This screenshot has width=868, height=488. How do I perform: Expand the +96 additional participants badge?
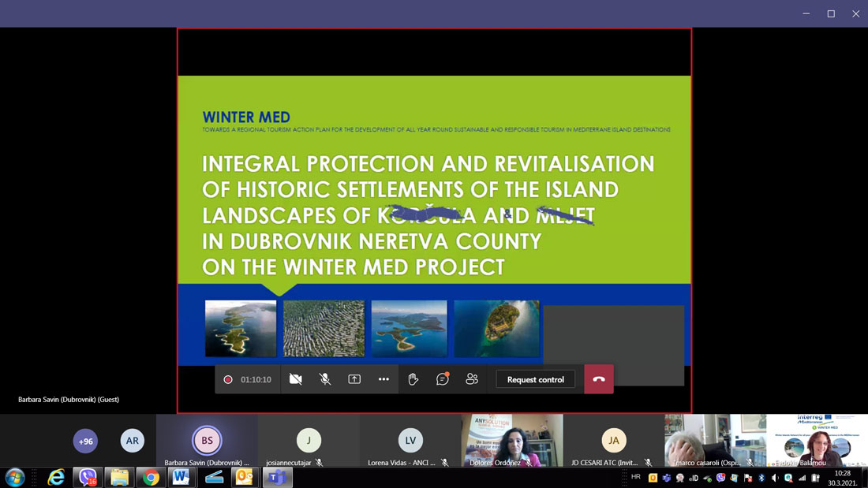coord(85,441)
